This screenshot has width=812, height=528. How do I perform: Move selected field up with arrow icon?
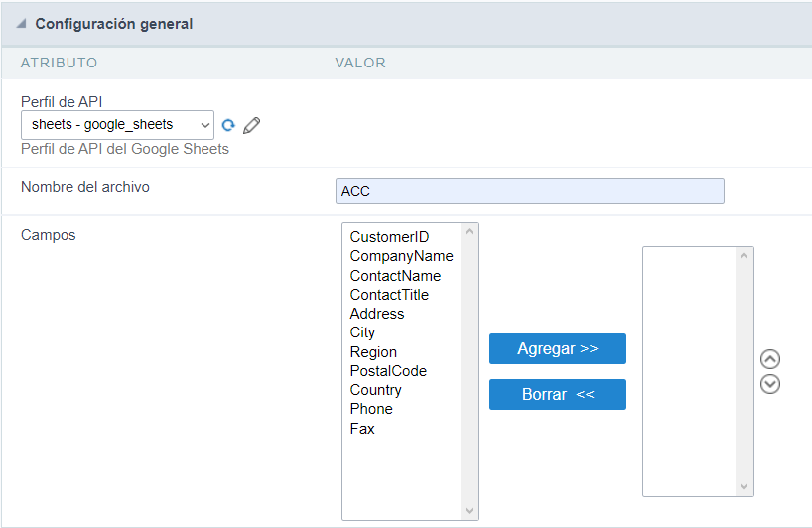click(770, 359)
